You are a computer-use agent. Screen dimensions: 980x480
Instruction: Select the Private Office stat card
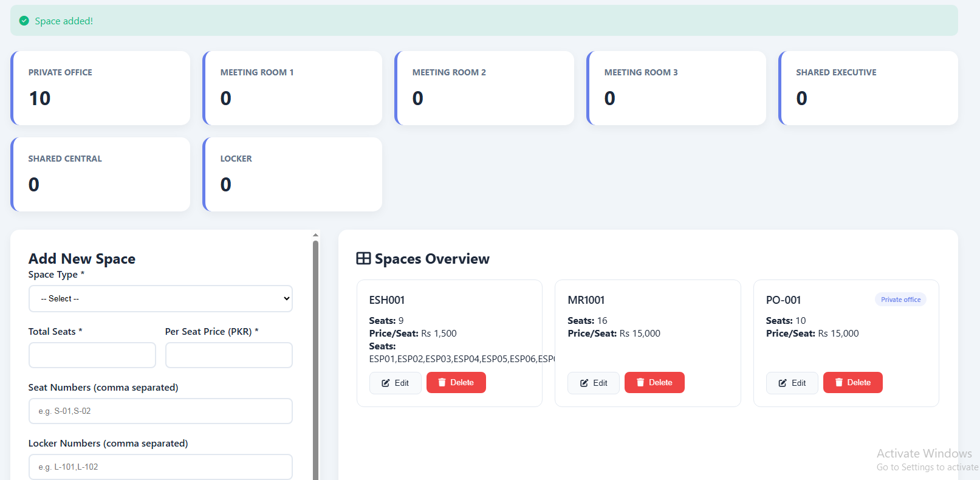coord(101,88)
